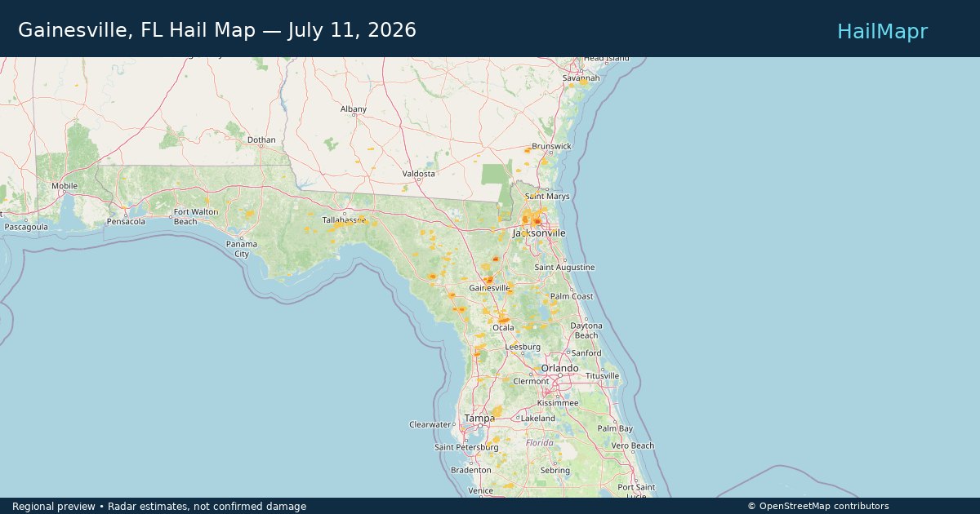Click the Palm Coast label
980x514 pixels.
(572, 296)
